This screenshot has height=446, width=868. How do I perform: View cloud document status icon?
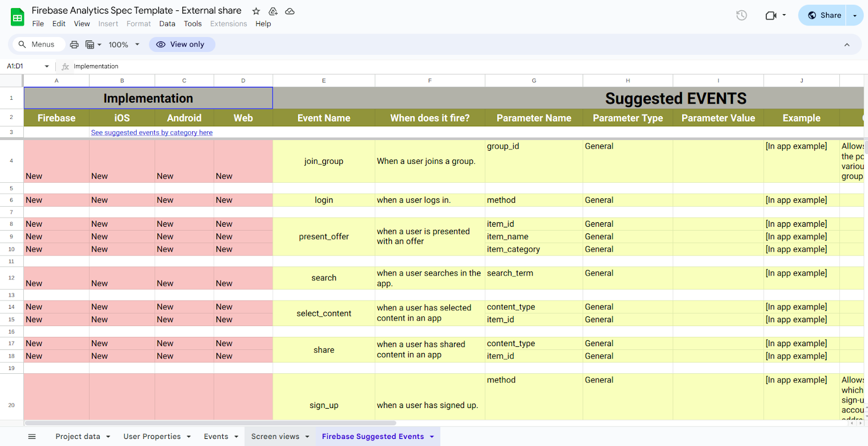point(290,11)
